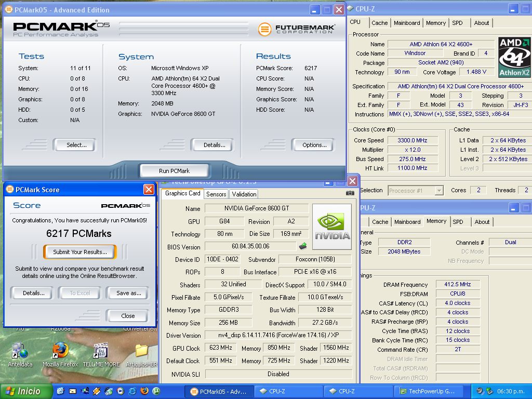This screenshot has height=399, width=532.
Task: Click Submit Your Results... button
Action: pyautogui.click(x=79, y=252)
